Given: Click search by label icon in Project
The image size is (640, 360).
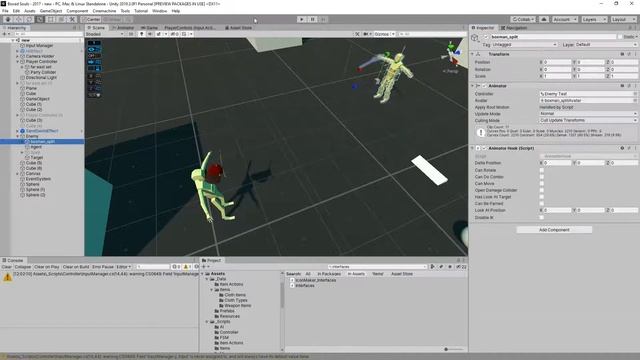Looking at the screenshot, I should pos(441,267).
